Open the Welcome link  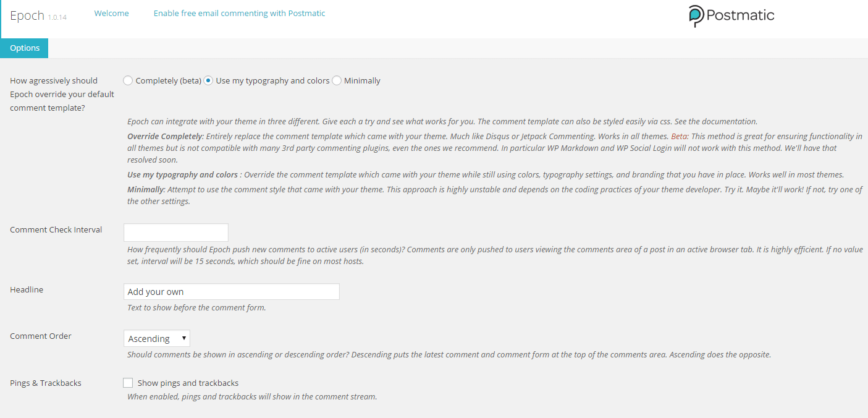(x=111, y=13)
